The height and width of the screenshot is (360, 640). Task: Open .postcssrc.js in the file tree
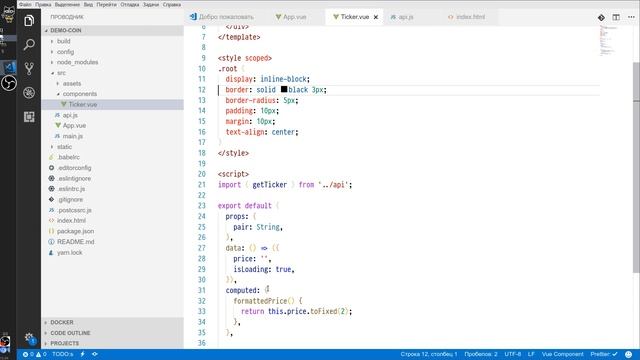pos(112,210)
